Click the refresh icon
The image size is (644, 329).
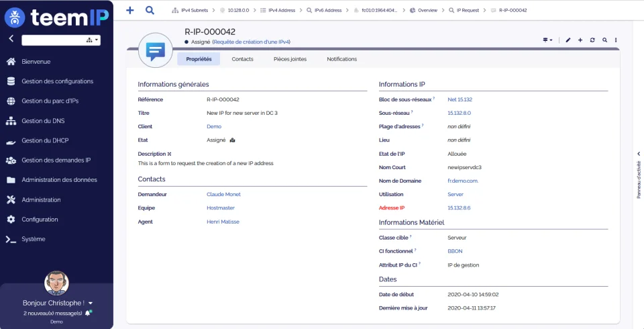click(592, 40)
